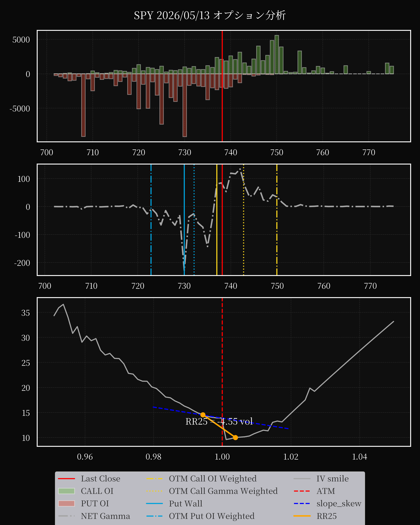Click the red PUT OI legend swatch
The width and height of the screenshot is (420, 525).
click(x=66, y=503)
